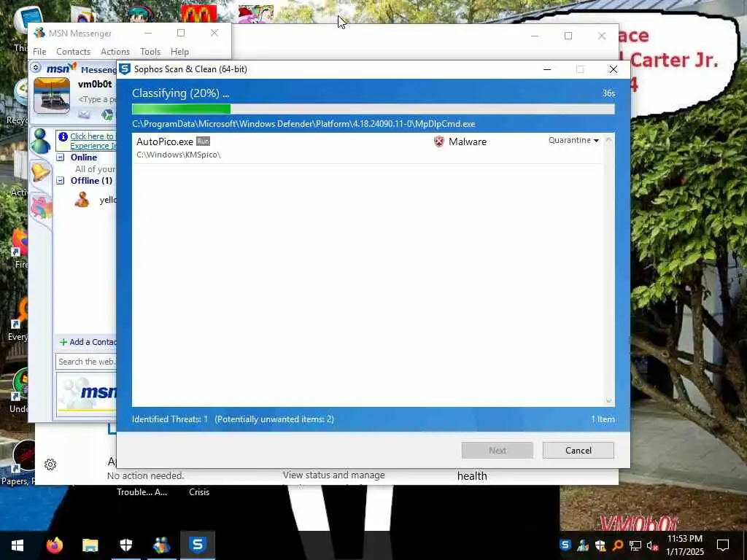Click the green cube icon beside mail
Screen dimensions: 747x560
tap(108, 114)
